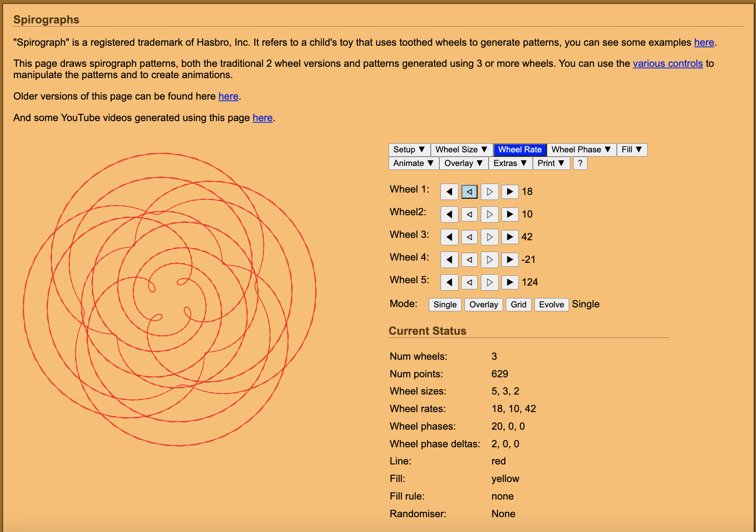
Task: Open the Wheel Phase menu
Action: pyautogui.click(x=581, y=150)
